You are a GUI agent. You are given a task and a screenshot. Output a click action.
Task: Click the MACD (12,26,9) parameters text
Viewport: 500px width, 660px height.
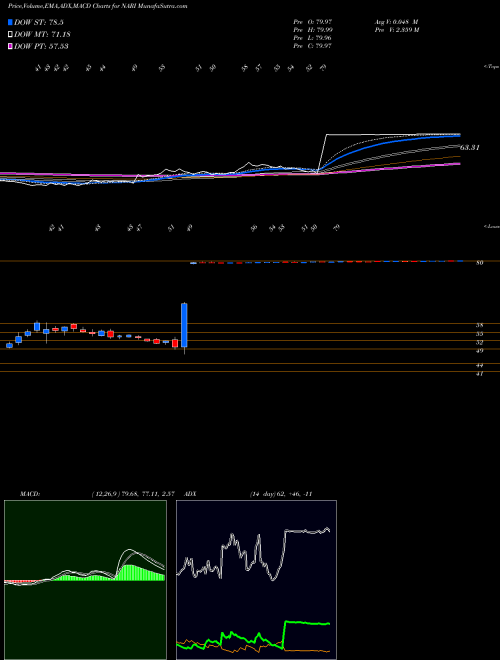[133, 494]
